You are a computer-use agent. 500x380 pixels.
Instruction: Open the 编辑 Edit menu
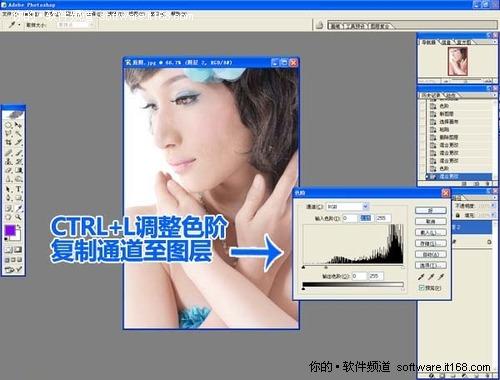point(31,14)
